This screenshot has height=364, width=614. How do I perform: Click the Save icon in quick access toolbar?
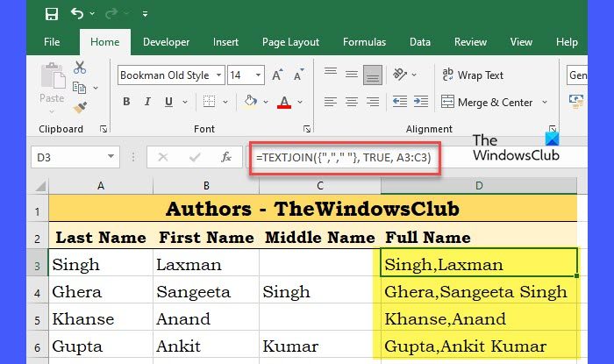(x=52, y=14)
